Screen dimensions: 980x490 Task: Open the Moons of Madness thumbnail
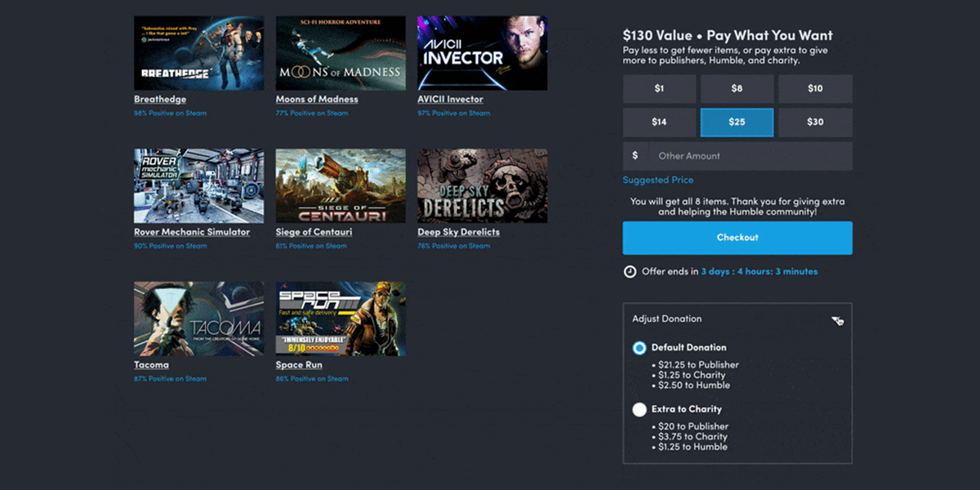pyautogui.click(x=341, y=53)
